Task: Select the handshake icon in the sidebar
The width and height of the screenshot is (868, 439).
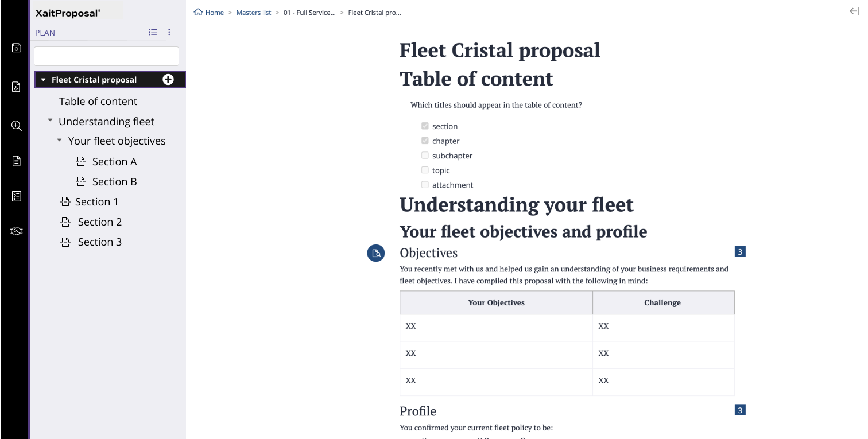Action: click(x=15, y=231)
